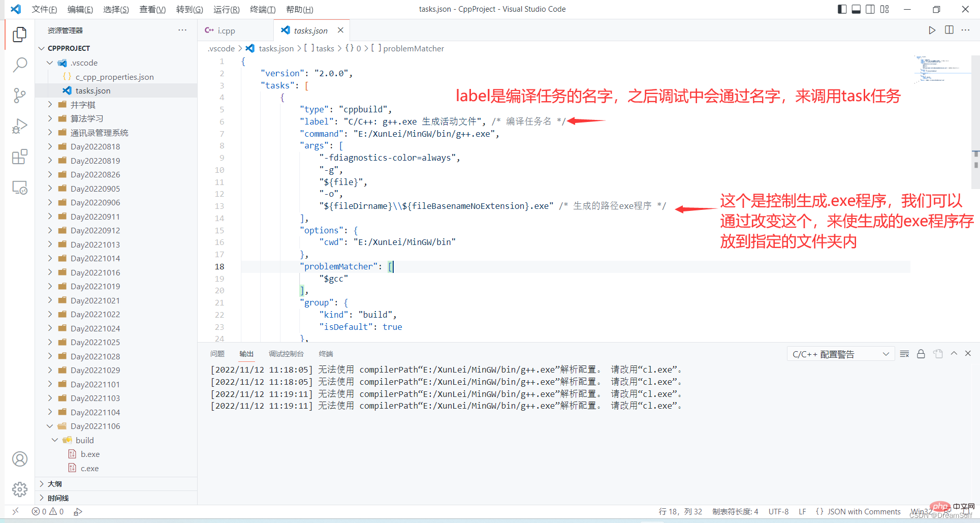This screenshot has height=523, width=980.
Task: Toggle the primary sidebar layout button
Action: (842, 9)
